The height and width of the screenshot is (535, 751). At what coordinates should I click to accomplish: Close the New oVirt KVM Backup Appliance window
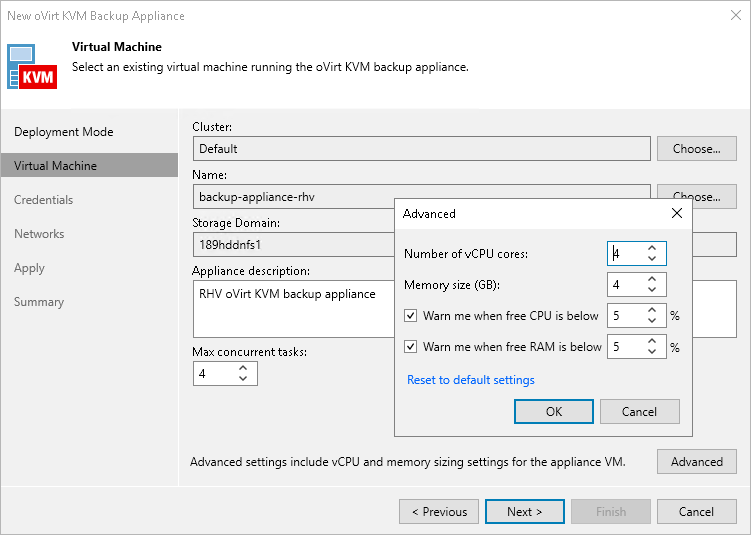tap(736, 15)
